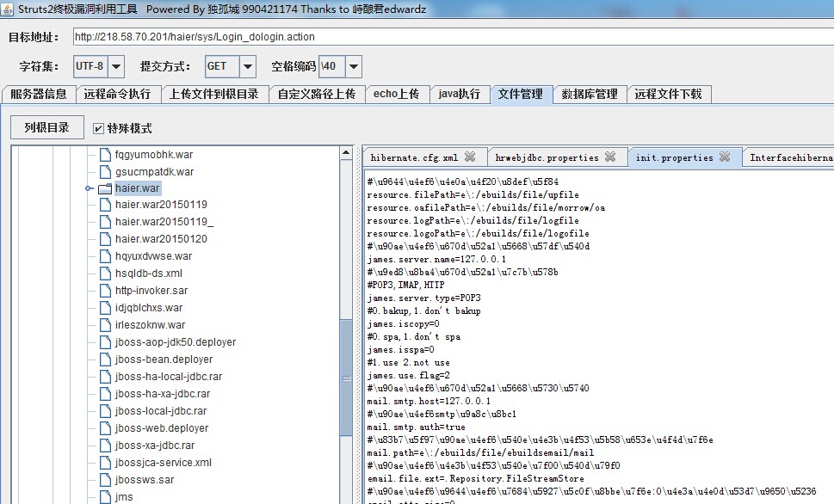The image size is (834, 504).
Task: Click file icon of jboss-ha-xa-jdbc.rar
Action: pos(105,394)
